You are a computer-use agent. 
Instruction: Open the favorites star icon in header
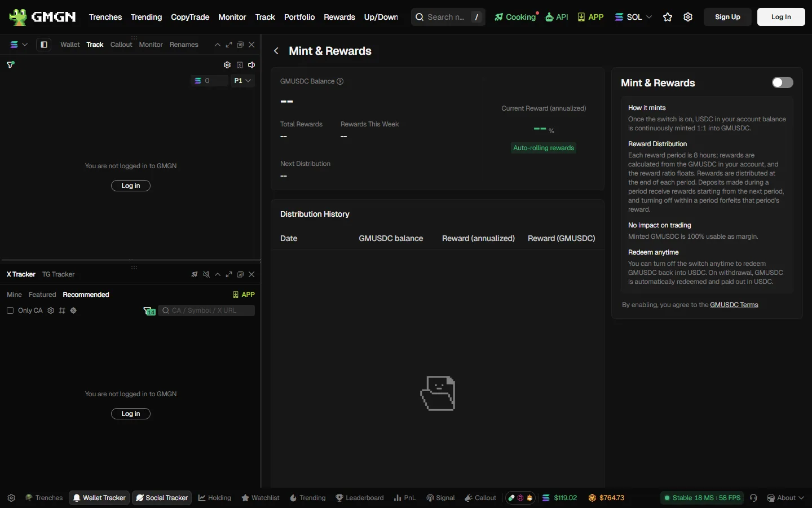pyautogui.click(x=668, y=17)
